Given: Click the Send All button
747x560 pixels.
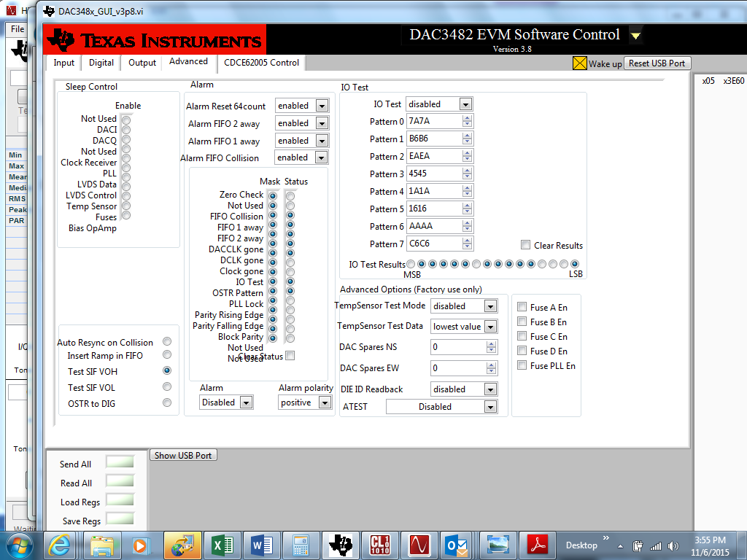Looking at the screenshot, I should coord(120,462).
